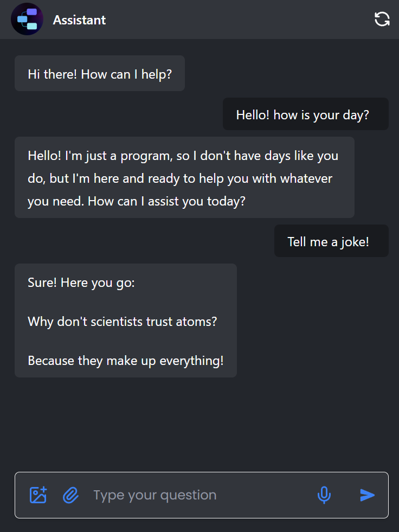Select the Hi there greeting bubble
The image size is (399, 532).
pos(99,73)
